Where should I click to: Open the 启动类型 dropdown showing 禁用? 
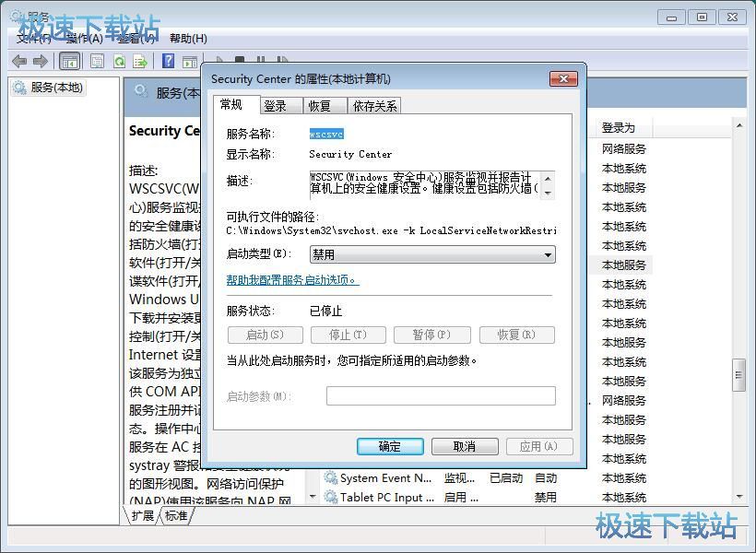(x=432, y=254)
